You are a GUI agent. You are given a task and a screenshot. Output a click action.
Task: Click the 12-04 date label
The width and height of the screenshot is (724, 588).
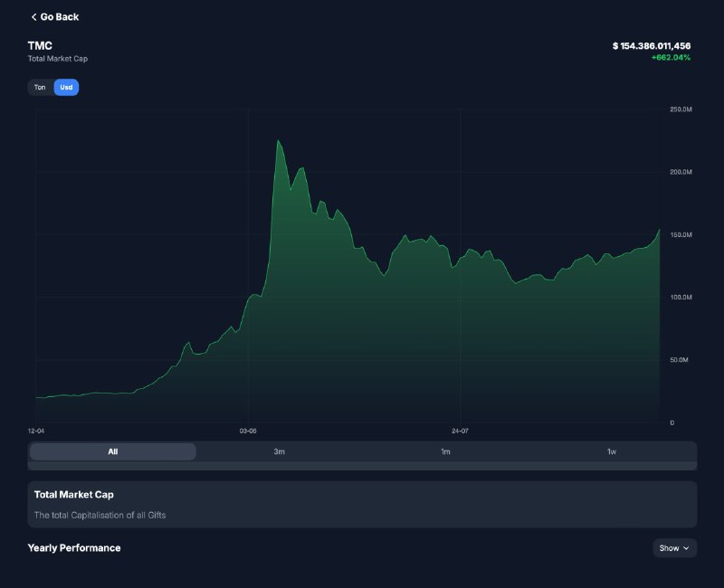(x=36, y=431)
